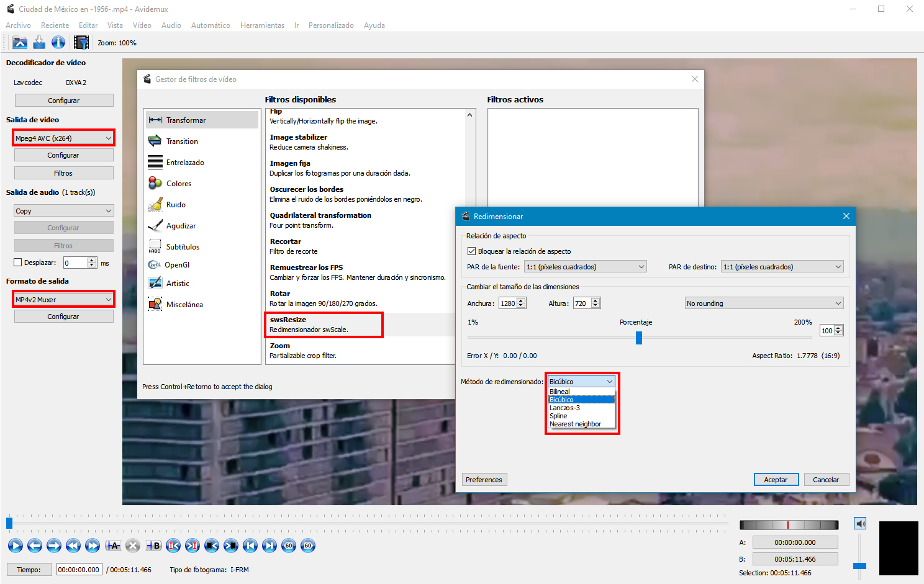This screenshot has height=584, width=924.
Task: Mute audio with the speaker icon
Action: 860,524
